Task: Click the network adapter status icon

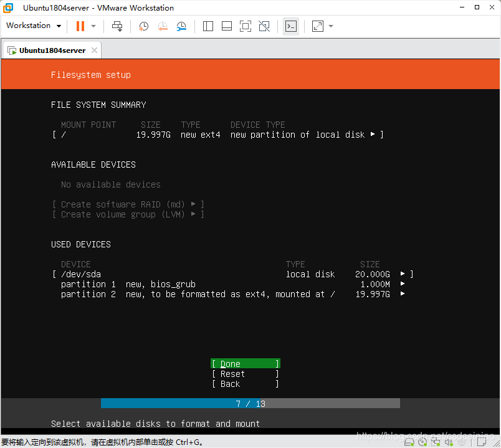Action: click(436, 442)
